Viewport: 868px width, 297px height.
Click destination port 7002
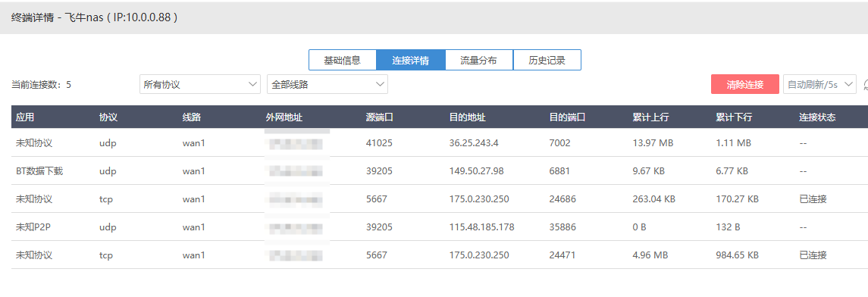(x=559, y=142)
